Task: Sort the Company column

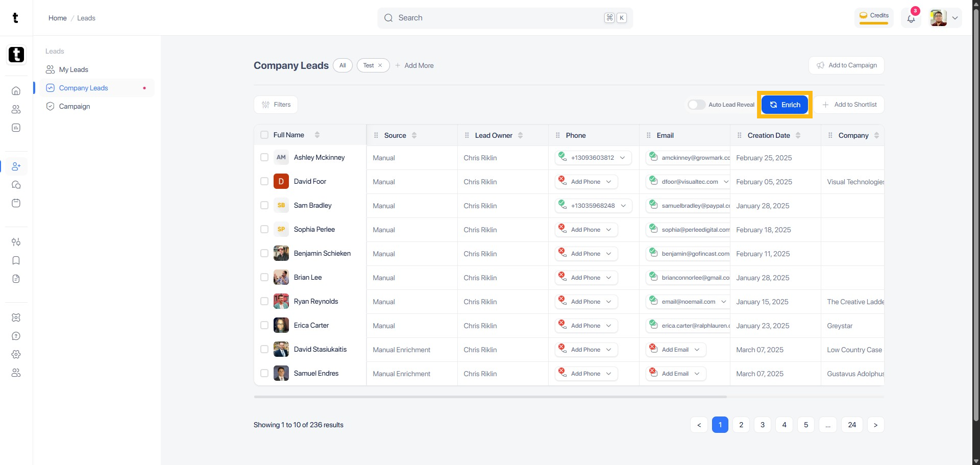Action: click(876, 135)
